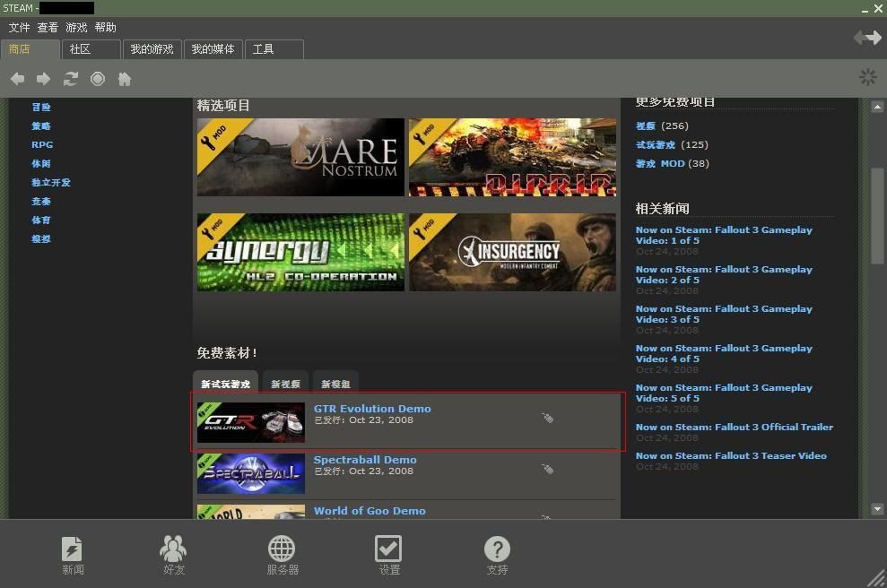This screenshot has width=887, height=588.
Task: Click scrollbar down arrow
Action: (877, 509)
